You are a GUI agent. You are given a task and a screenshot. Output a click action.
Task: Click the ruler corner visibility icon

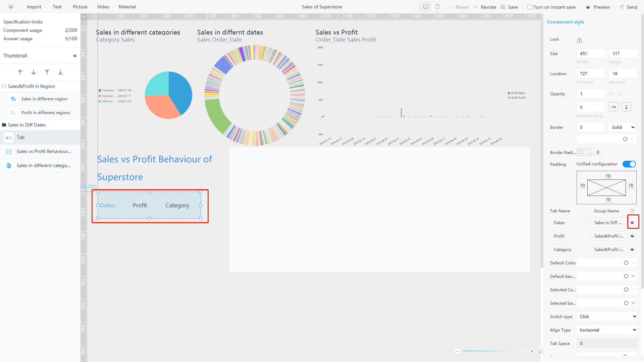(x=84, y=16)
